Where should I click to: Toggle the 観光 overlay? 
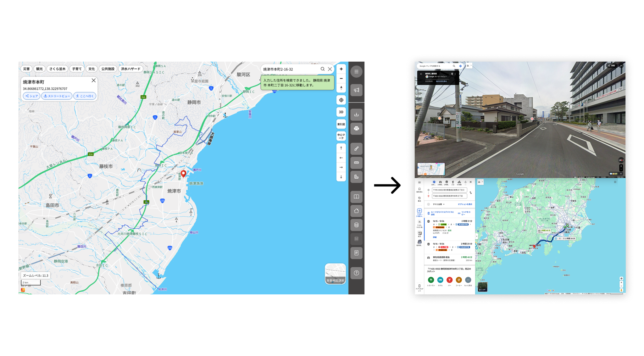point(40,69)
